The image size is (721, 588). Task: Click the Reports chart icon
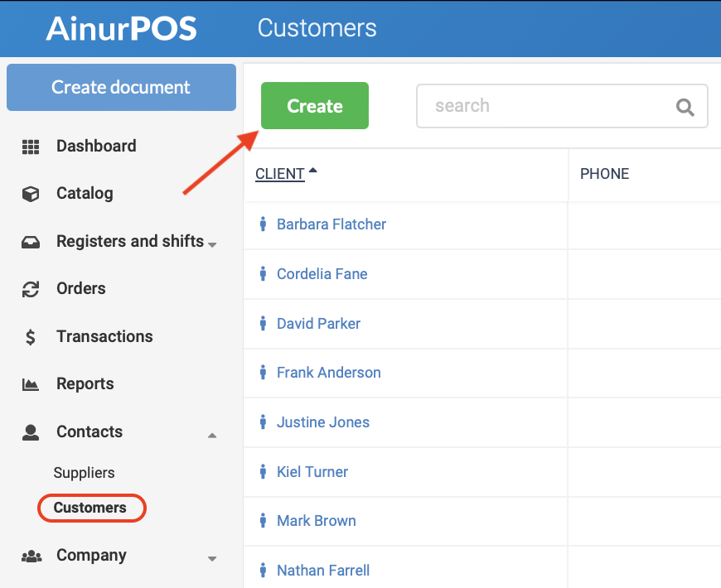click(x=31, y=384)
